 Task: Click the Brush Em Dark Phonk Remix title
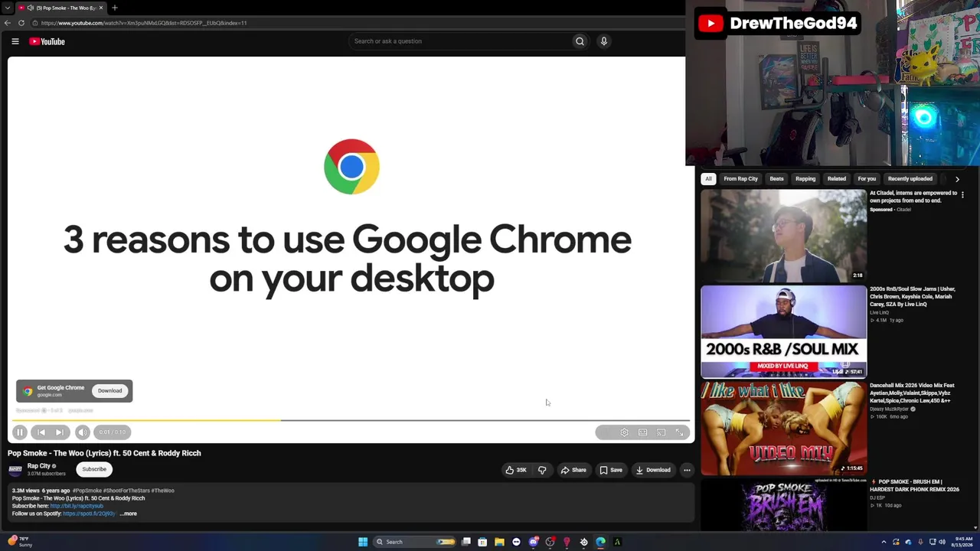(914, 486)
